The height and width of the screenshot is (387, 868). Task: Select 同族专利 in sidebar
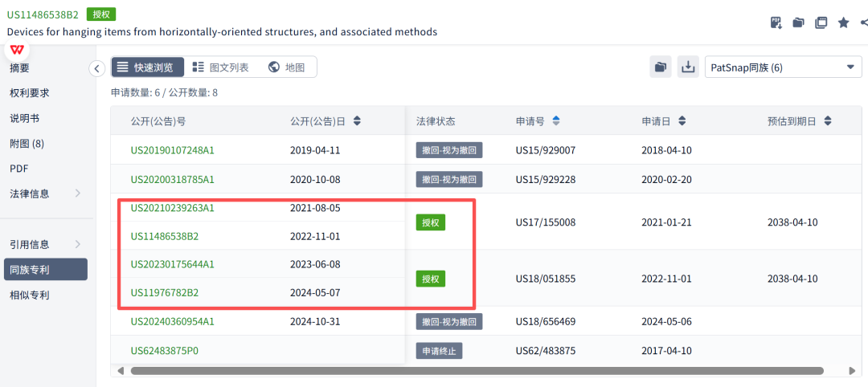point(45,269)
